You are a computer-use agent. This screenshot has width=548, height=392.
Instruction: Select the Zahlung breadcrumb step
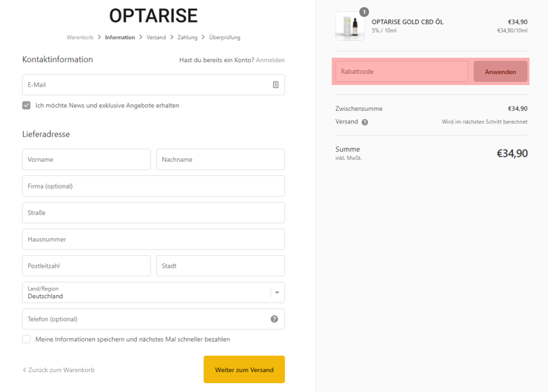click(187, 37)
